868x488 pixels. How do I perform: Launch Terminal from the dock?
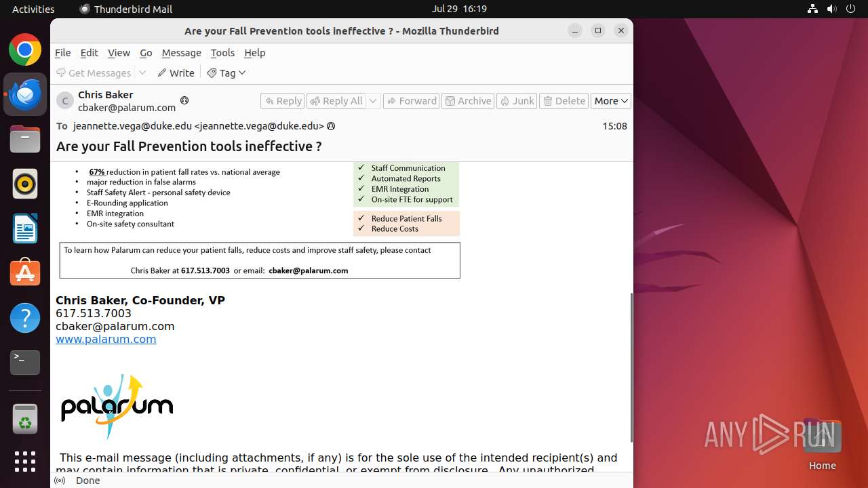pyautogui.click(x=25, y=362)
